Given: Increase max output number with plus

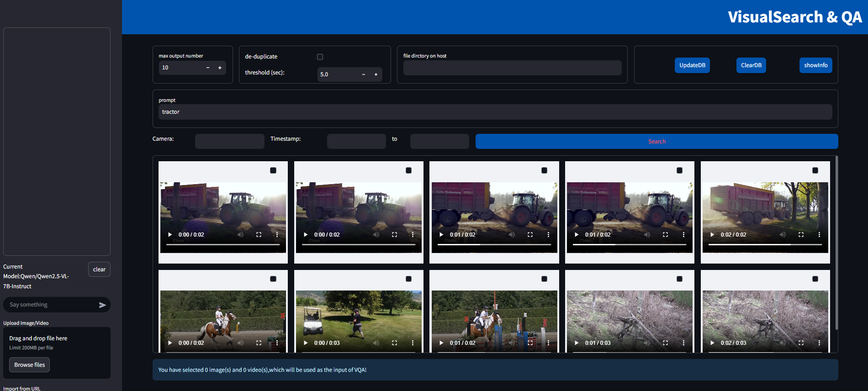Looking at the screenshot, I should point(220,68).
